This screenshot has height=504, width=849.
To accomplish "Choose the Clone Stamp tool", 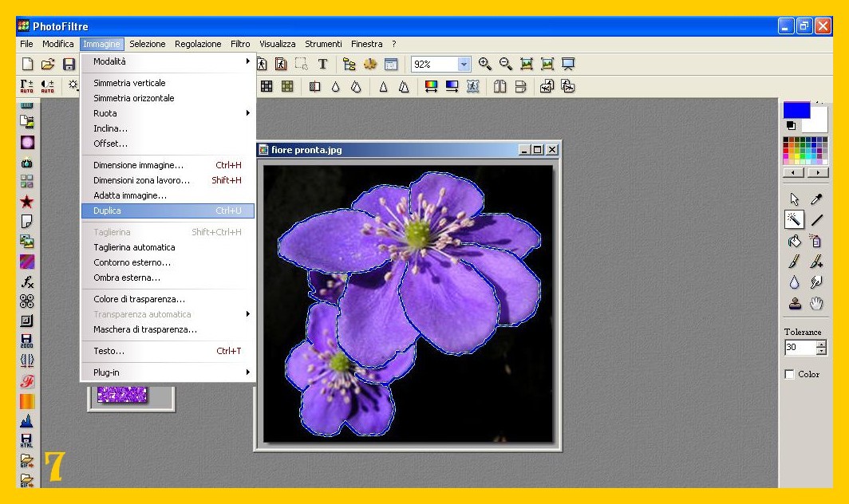I will [794, 303].
